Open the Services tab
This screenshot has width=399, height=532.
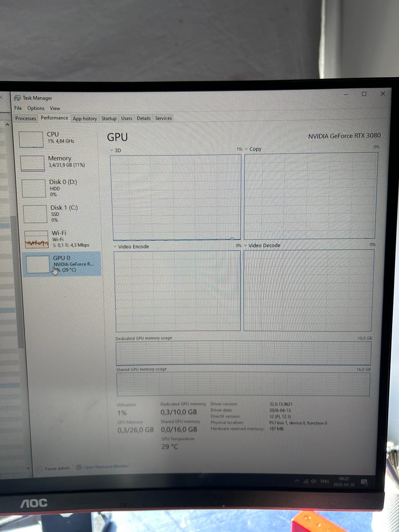coord(163,118)
